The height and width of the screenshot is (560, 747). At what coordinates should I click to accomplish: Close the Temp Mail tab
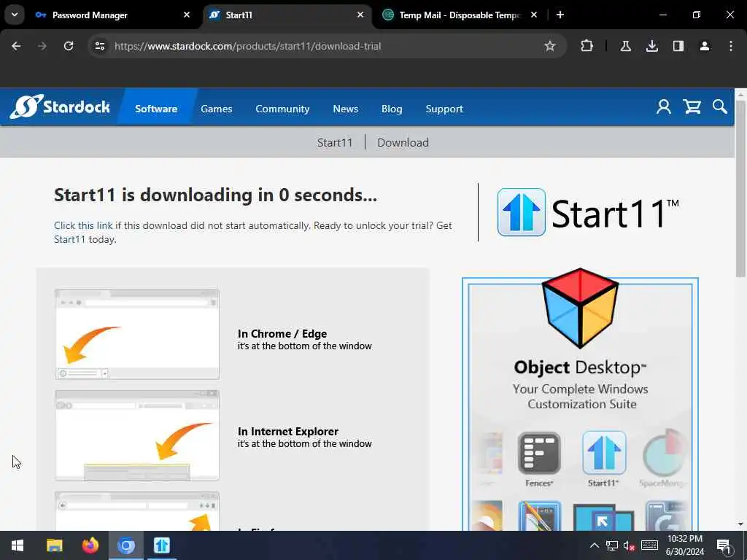click(533, 15)
